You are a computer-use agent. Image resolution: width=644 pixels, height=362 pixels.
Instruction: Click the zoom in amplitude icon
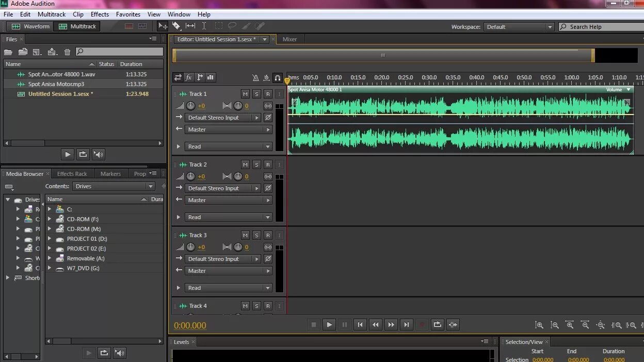click(539, 325)
